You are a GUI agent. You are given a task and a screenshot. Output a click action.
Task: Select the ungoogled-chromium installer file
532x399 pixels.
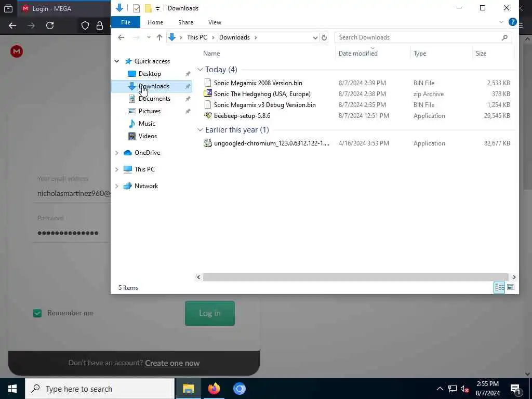click(x=271, y=143)
